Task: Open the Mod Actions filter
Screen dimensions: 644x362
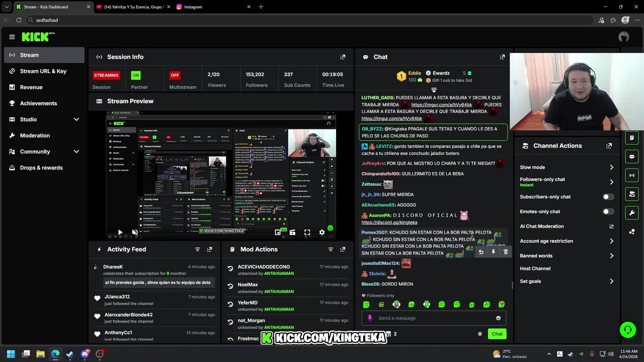Action: [x=331, y=249]
